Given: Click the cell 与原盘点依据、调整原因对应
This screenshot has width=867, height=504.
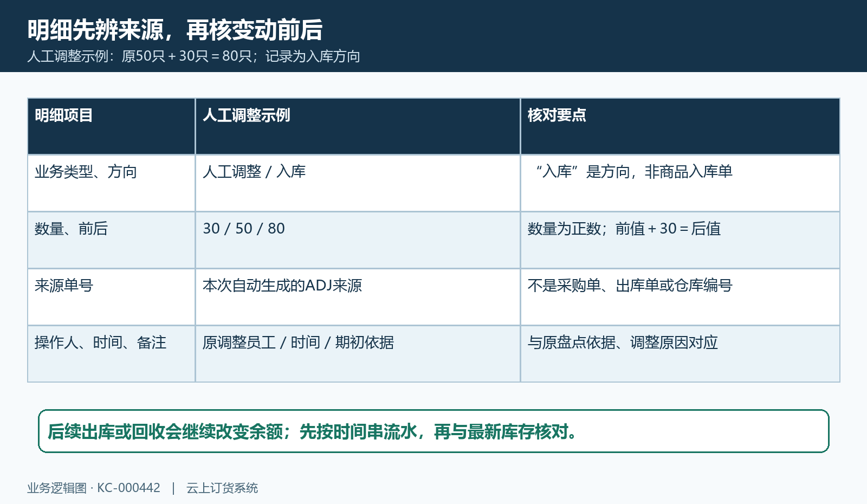Looking at the screenshot, I should pyautogui.click(x=680, y=354).
